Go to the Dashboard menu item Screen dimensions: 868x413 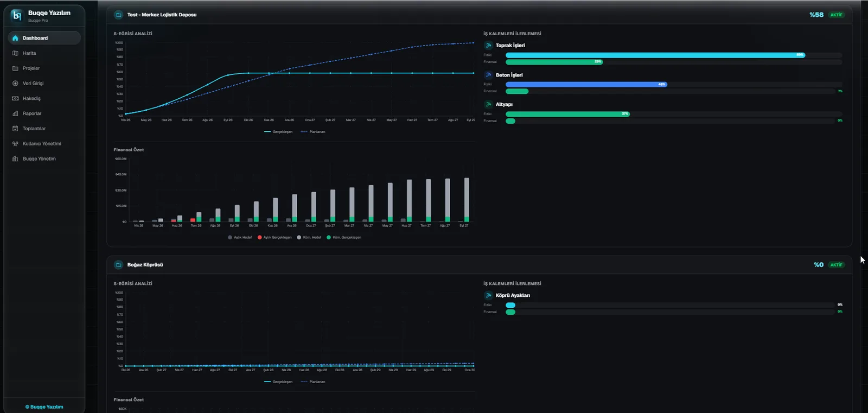coord(44,38)
